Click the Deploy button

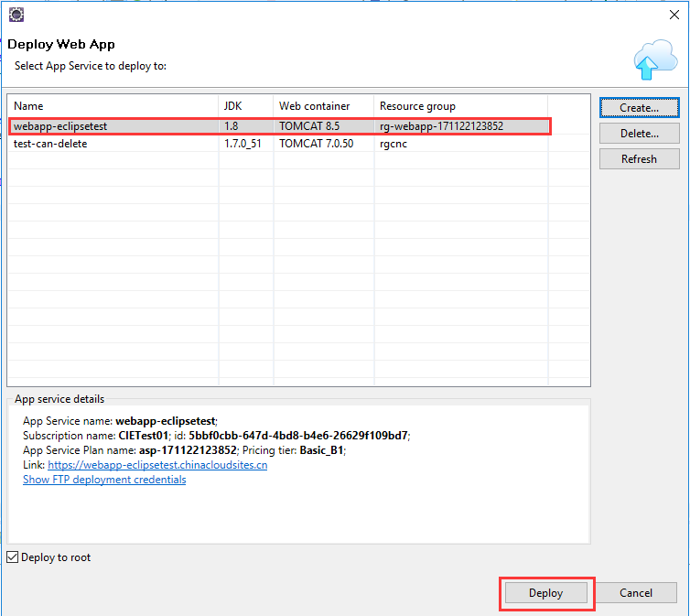click(546, 593)
